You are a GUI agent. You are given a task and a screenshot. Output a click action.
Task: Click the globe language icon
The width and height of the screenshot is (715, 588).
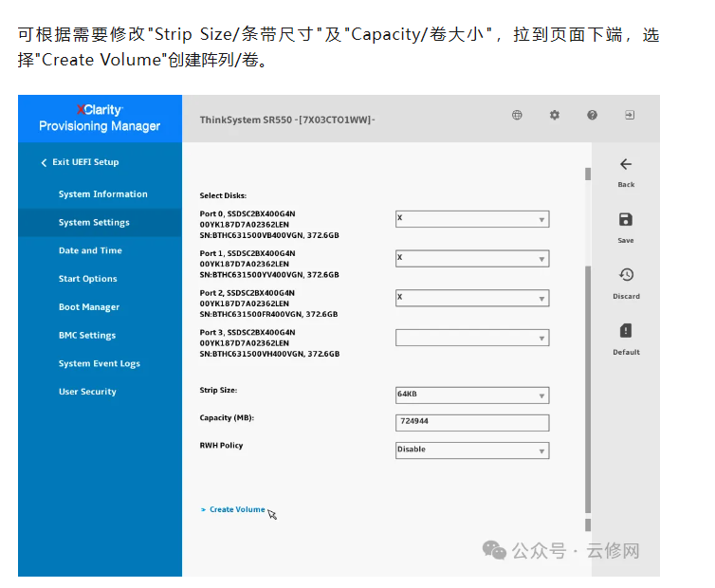click(517, 115)
